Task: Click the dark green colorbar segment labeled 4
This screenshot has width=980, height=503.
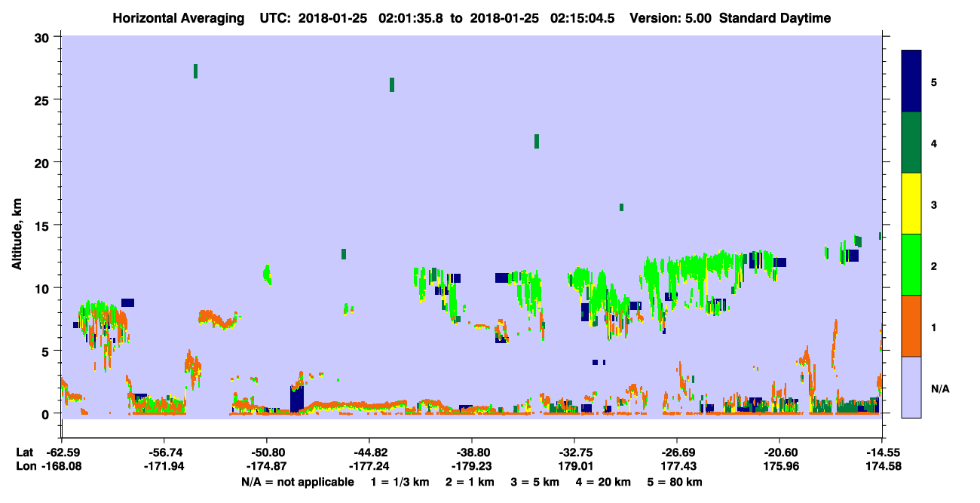Action: (911, 143)
